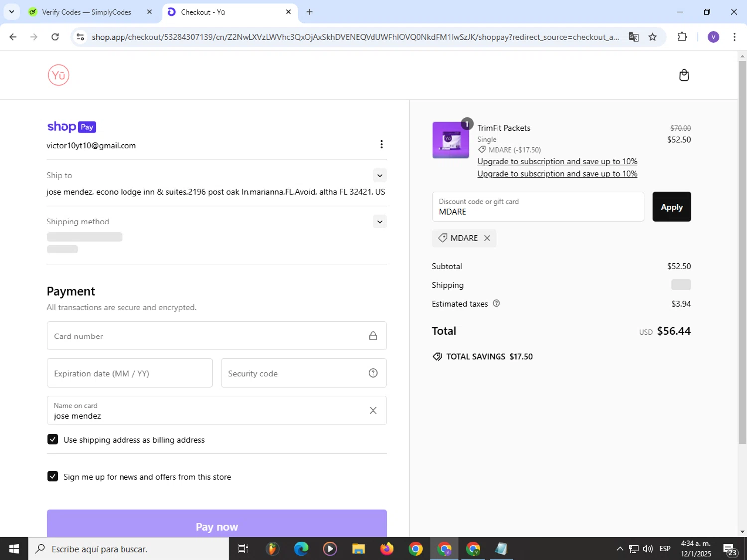This screenshot has width=747, height=560.
Task: Open the Shop Pay account options menu
Action: [x=381, y=144]
